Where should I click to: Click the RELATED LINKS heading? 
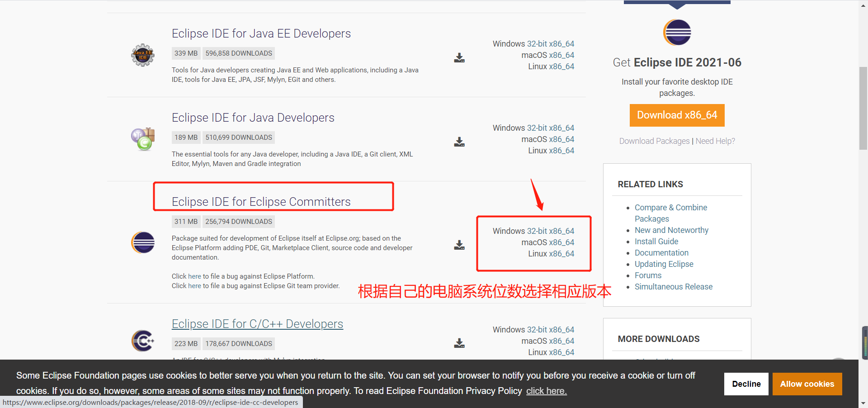(650, 185)
